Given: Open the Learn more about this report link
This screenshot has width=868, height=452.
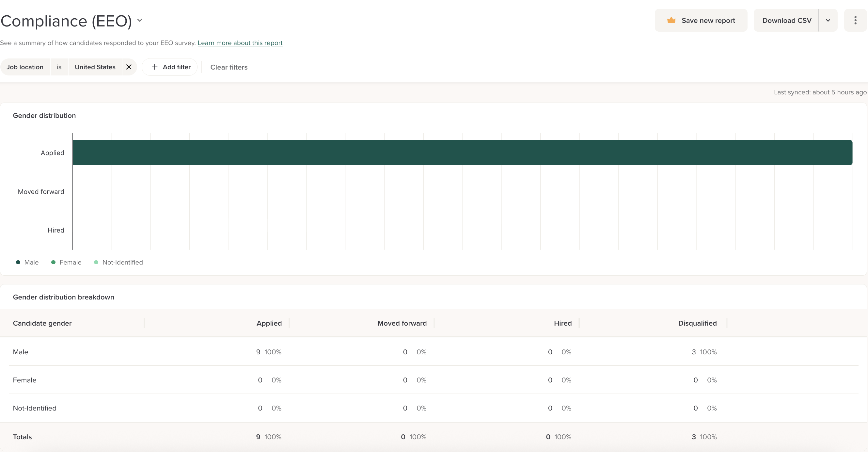Looking at the screenshot, I should point(240,43).
